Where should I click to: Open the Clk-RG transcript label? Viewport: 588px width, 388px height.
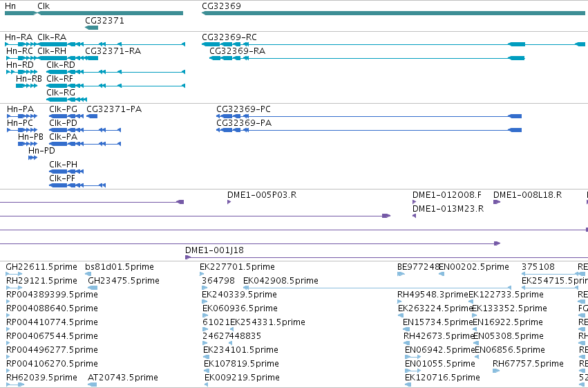coord(61,93)
